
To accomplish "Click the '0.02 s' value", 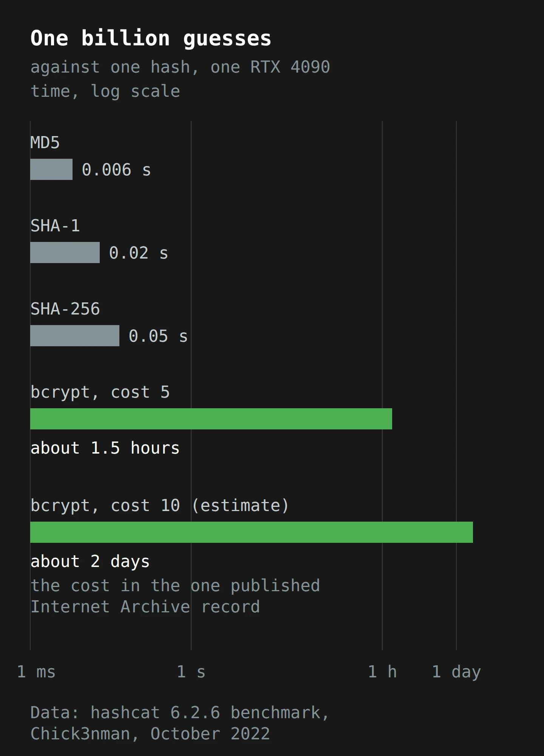I will [x=138, y=253].
